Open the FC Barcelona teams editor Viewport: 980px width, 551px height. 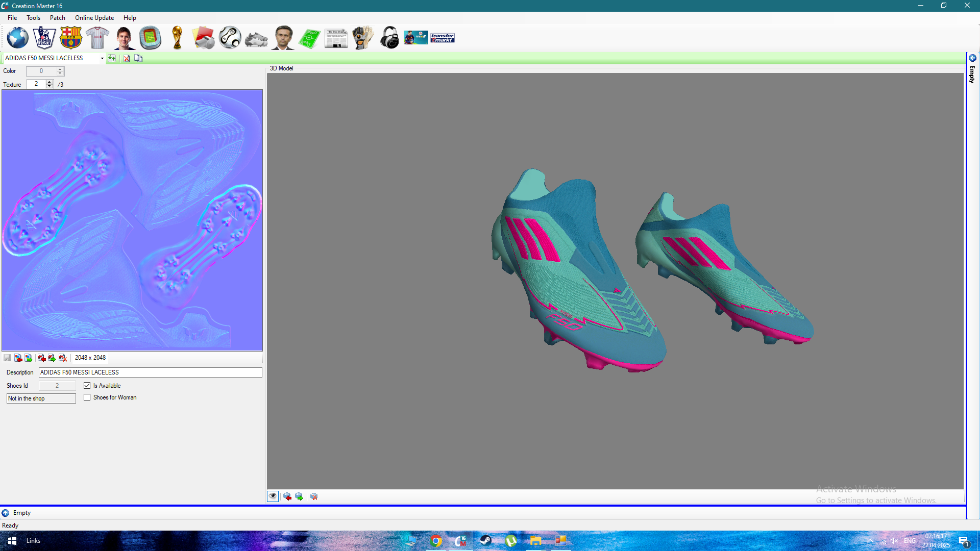click(x=71, y=38)
